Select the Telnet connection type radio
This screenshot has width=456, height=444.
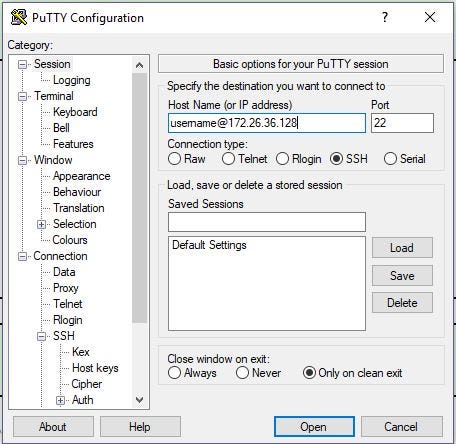pos(228,159)
